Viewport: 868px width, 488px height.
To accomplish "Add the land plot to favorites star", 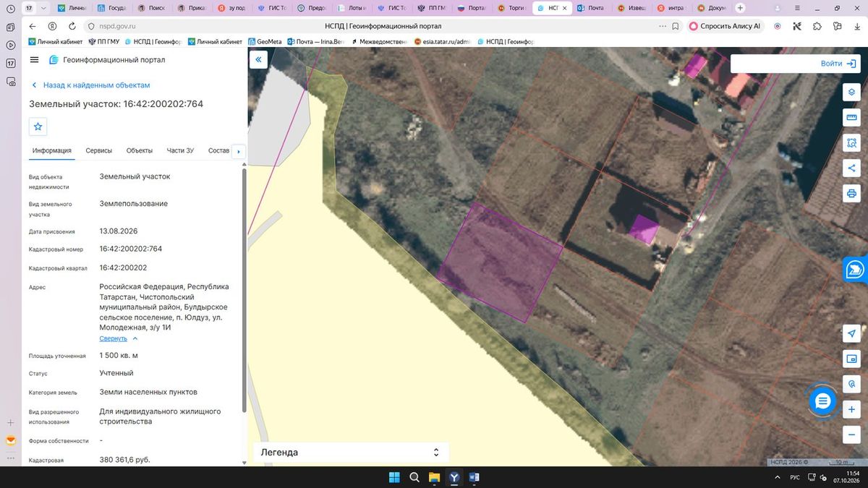I will pos(38,127).
